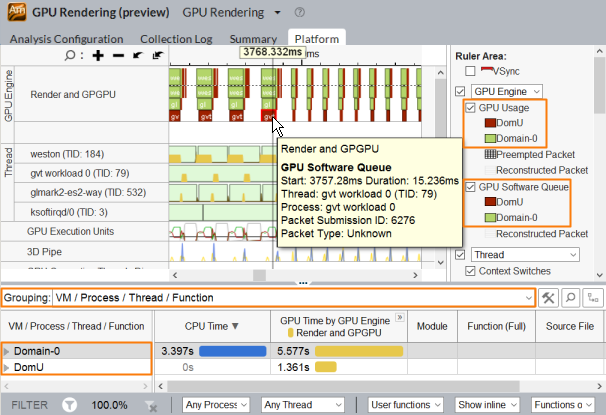Click DomU swatch under GPU Software Queue
606x415 pixels.
click(x=490, y=202)
